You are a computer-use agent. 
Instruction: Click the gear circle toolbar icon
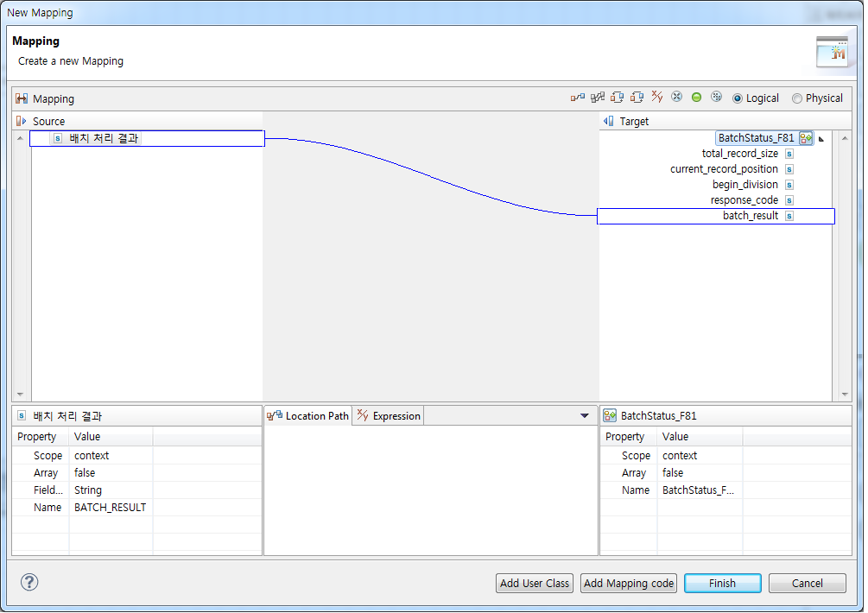716,97
